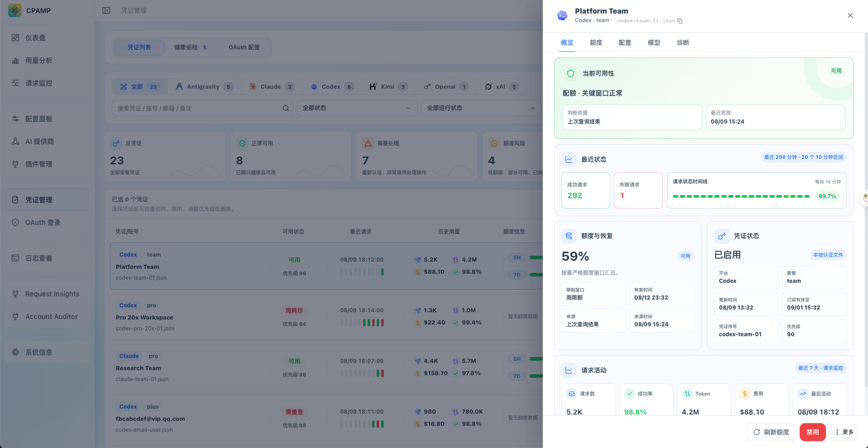The width and height of the screenshot is (868, 448).
Task: Click search magnifier icon in credential search
Action: point(286,108)
